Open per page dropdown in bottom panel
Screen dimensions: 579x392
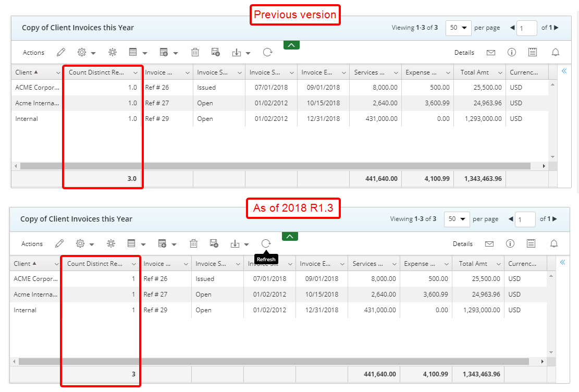(457, 219)
